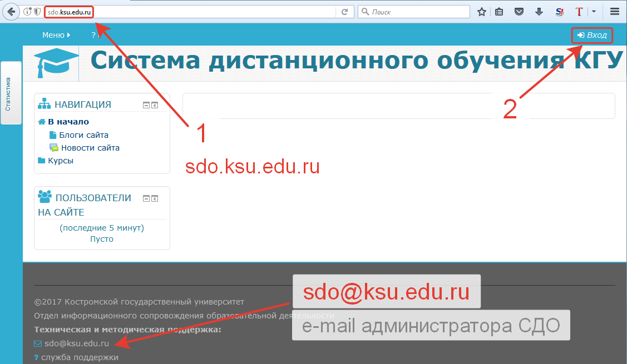
Task: Reload the page with refresh icon
Action: pyautogui.click(x=345, y=12)
